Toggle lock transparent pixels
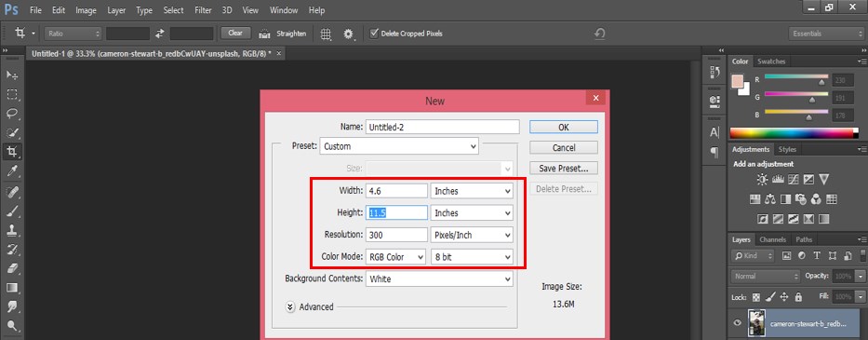This screenshot has width=868, height=340. tap(756, 297)
